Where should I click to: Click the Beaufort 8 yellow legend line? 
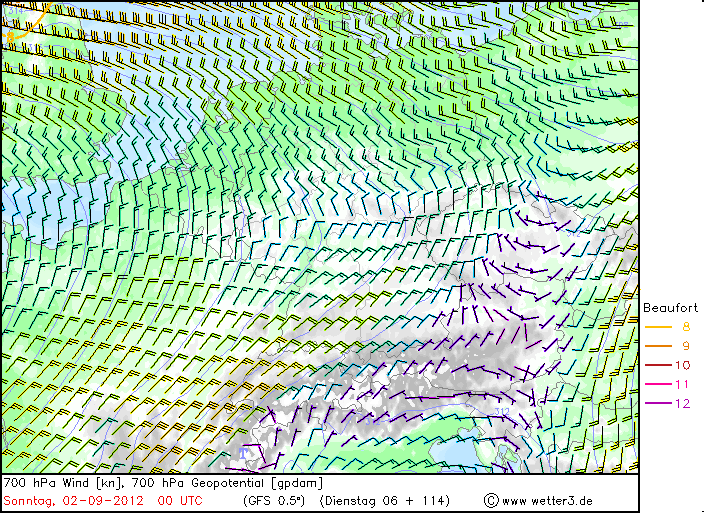(x=658, y=327)
